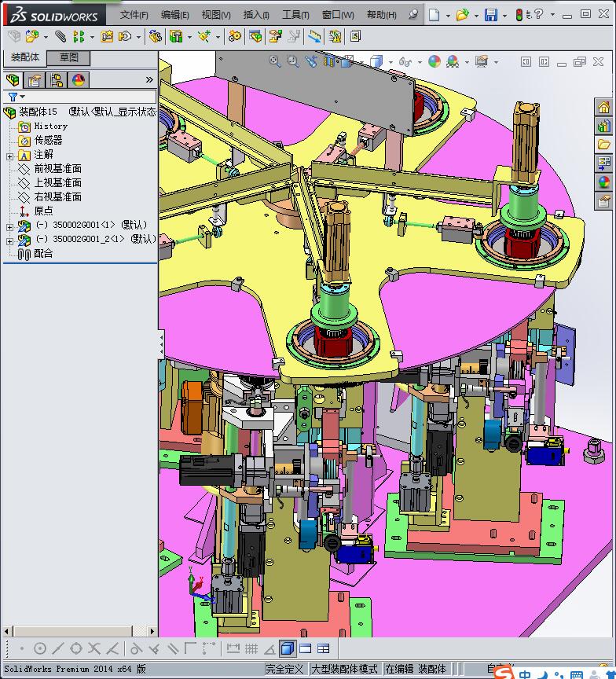Open the 编辑(E) menu
The height and width of the screenshot is (679, 616).
[x=175, y=15]
